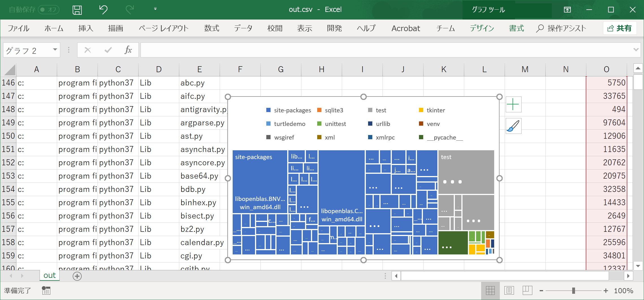644x300 pixels.
Task: Select column A header
Action: click(x=36, y=69)
